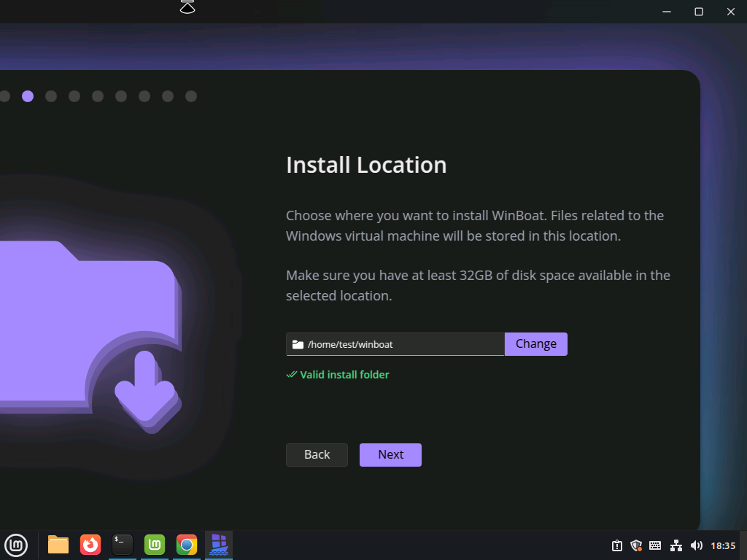Viewport: 747px width, 560px height.
Task: Launch the Files folder from taskbar
Action: coord(58,545)
